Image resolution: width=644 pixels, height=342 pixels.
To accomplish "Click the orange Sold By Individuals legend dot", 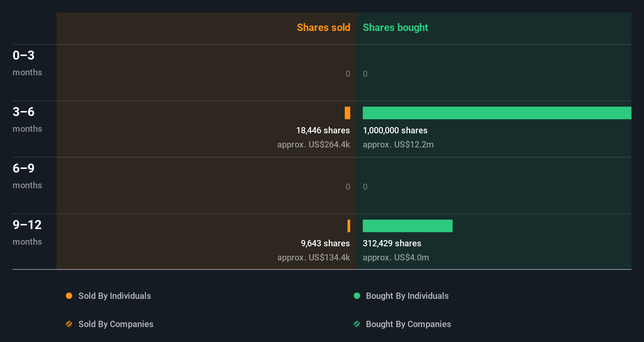I will 69,296.
